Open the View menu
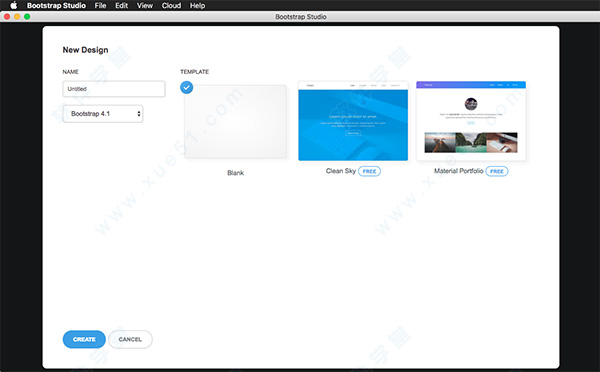The width and height of the screenshot is (600, 372). pyautogui.click(x=145, y=5)
